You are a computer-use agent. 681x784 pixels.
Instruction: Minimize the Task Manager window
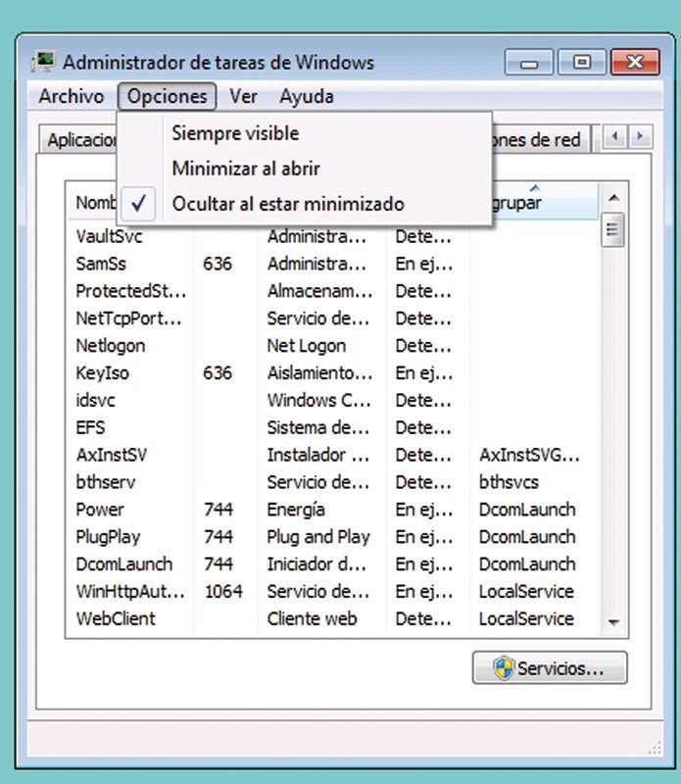tap(529, 63)
